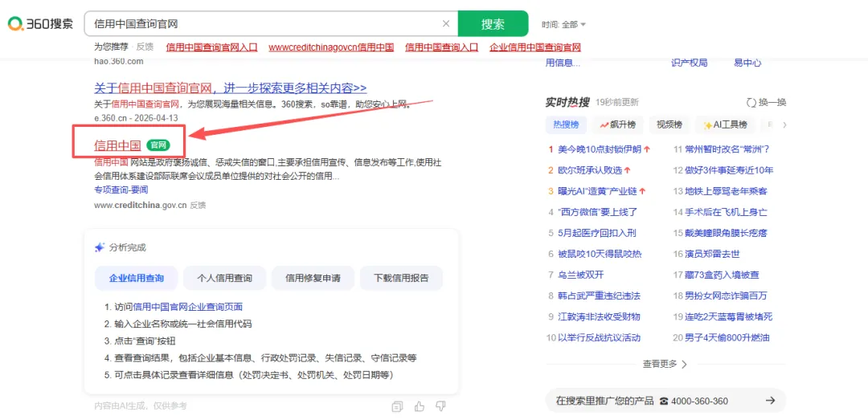Open the 时间: 全部 time filter dropdown
This screenshot has width=868, height=420.
click(x=563, y=24)
